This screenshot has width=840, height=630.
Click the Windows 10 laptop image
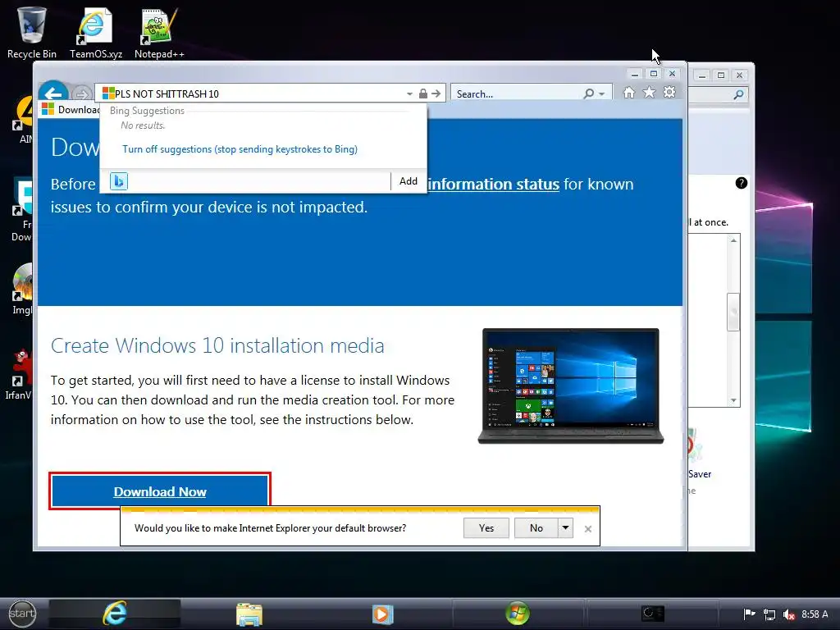[x=571, y=386]
